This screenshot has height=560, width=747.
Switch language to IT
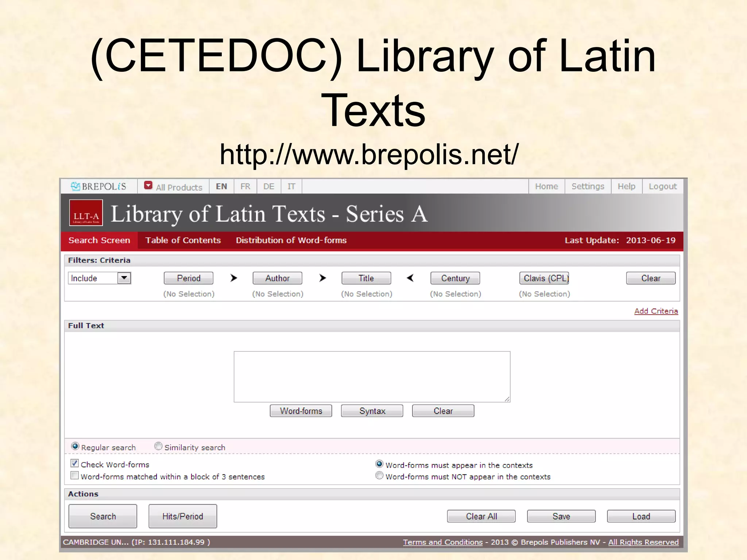291,186
